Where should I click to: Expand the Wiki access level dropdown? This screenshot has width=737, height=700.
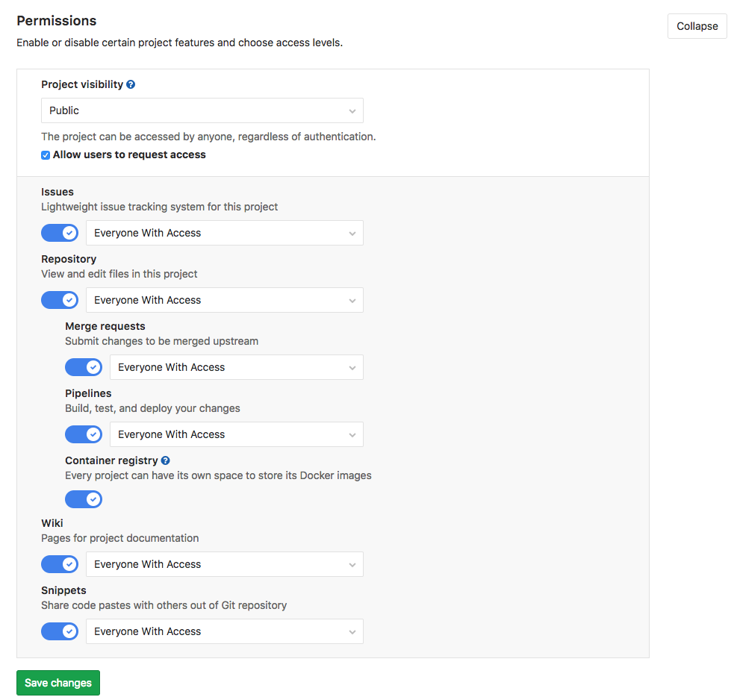pyautogui.click(x=224, y=563)
